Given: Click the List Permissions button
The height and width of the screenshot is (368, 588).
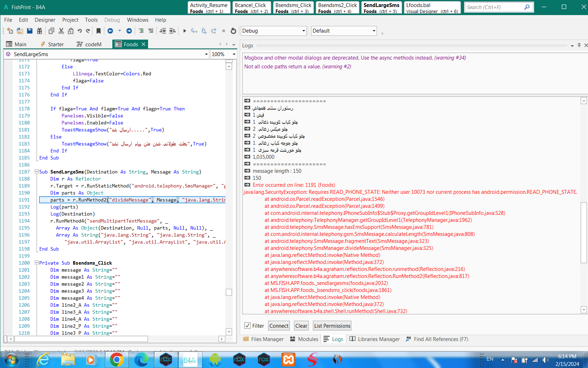Looking at the screenshot, I should (x=332, y=326).
